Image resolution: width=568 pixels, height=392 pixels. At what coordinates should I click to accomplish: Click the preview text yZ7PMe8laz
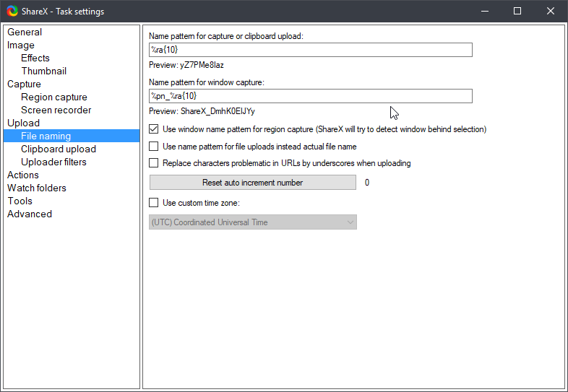point(202,65)
